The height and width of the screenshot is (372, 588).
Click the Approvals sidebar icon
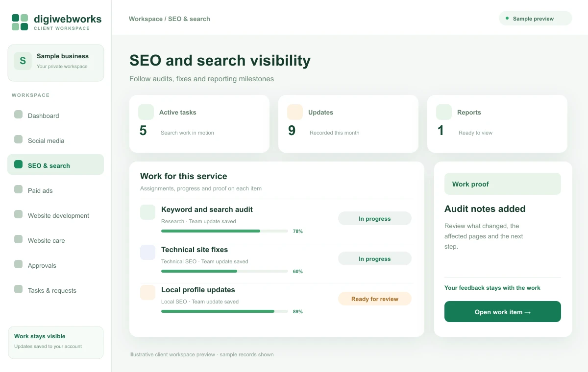[18, 264]
